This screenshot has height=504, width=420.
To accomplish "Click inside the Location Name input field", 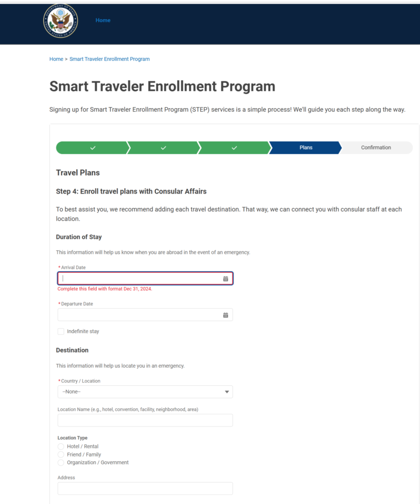I will pyautogui.click(x=145, y=420).
